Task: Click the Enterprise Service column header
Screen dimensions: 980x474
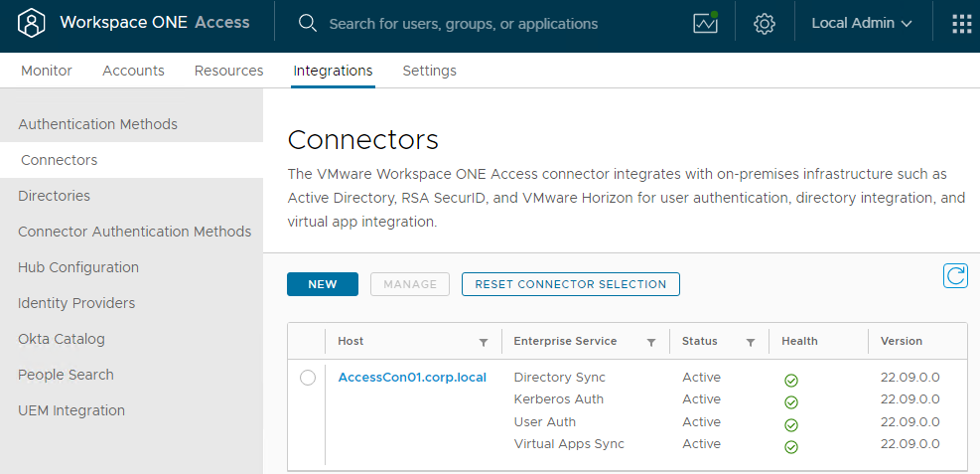Action: pos(565,341)
